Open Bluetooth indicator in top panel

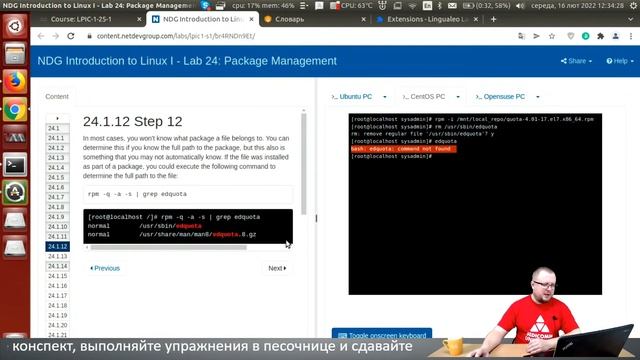(x=440, y=5)
